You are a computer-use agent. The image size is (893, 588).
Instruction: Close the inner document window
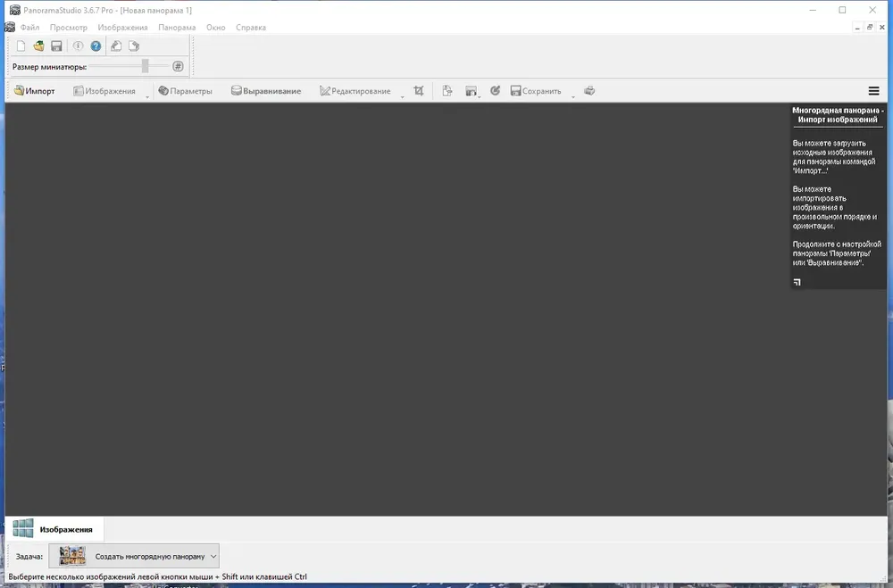[x=882, y=28]
